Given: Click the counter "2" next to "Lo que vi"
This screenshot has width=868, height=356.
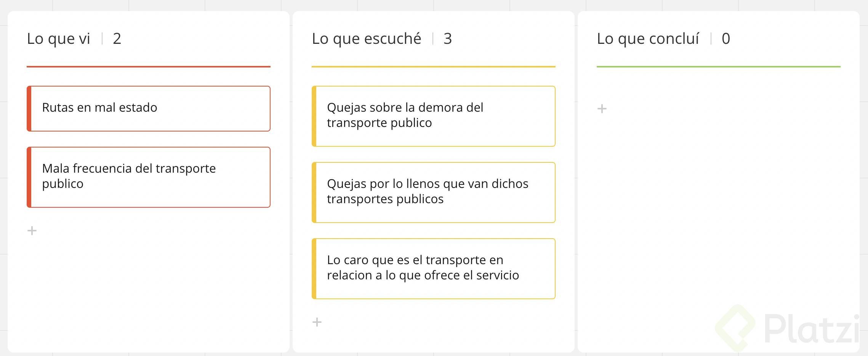Looking at the screenshot, I should pyautogui.click(x=117, y=38).
